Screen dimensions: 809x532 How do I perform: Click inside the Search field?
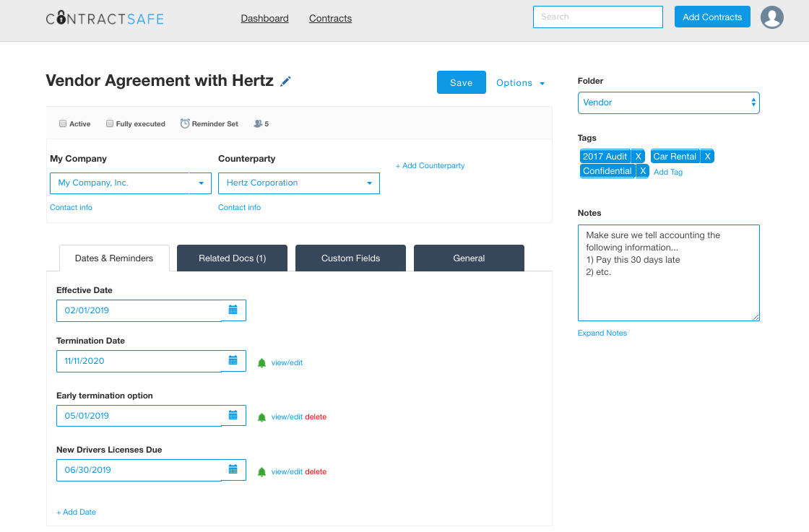(x=597, y=17)
